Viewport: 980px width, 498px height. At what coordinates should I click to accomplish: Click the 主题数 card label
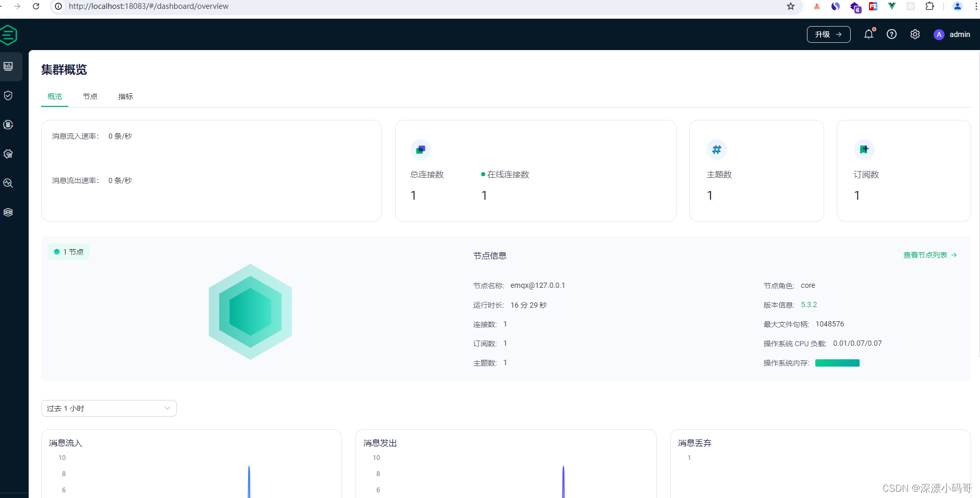(719, 175)
